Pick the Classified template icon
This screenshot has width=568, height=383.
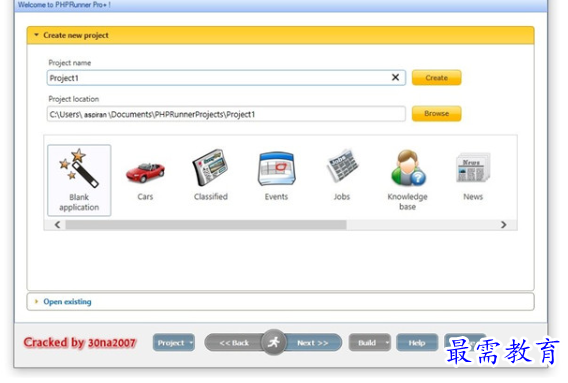[210, 168]
